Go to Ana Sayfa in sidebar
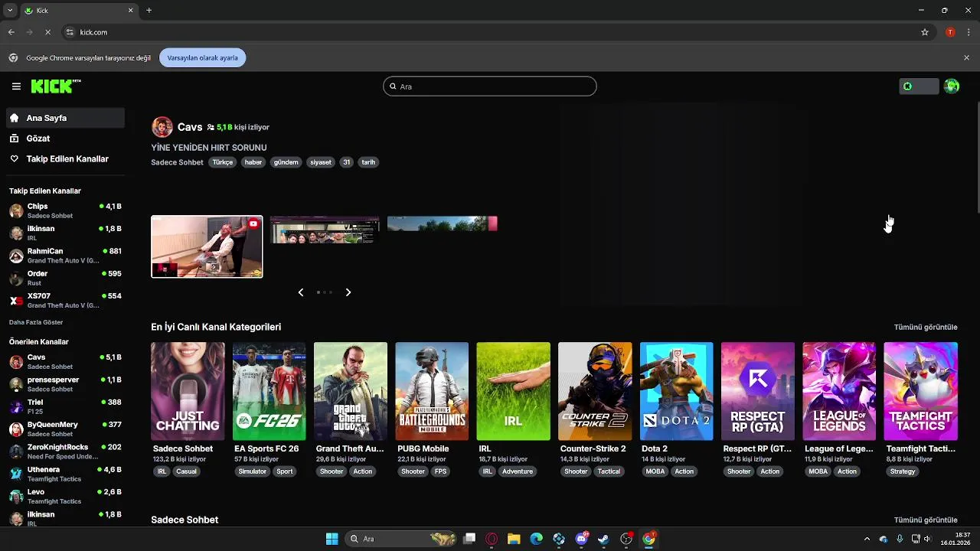Viewport: 980px width, 551px height. (x=65, y=118)
